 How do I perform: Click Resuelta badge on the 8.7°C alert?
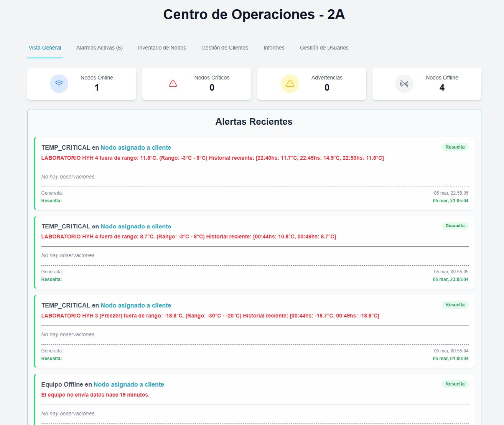click(455, 226)
